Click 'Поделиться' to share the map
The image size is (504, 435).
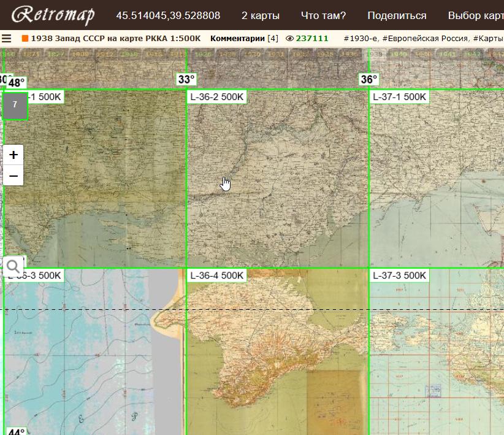pyautogui.click(x=397, y=15)
